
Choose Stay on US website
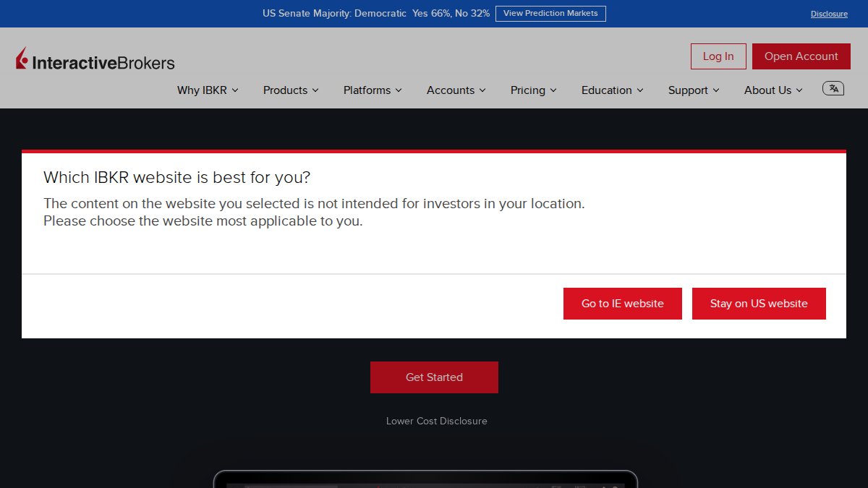pyautogui.click(x=759, y=304)
